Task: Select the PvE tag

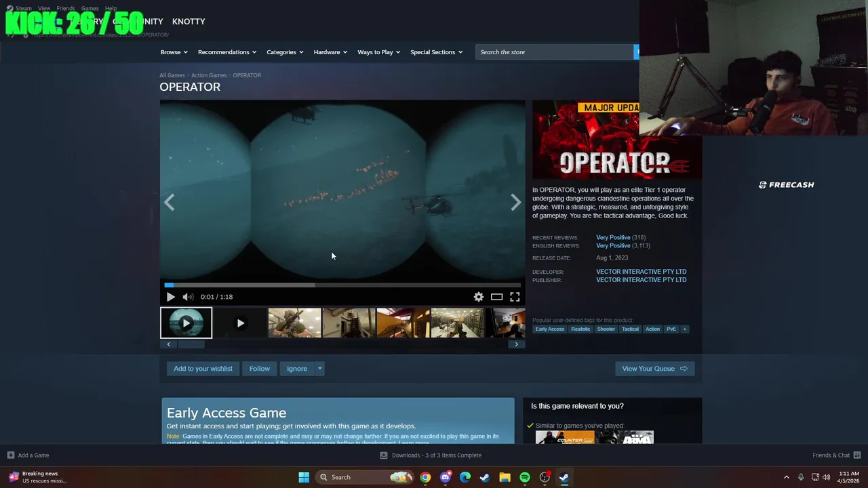Action: pos(671,329)
